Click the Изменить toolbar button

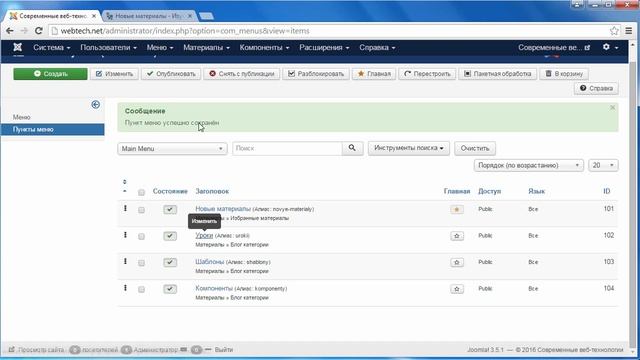tap(114, 74)
